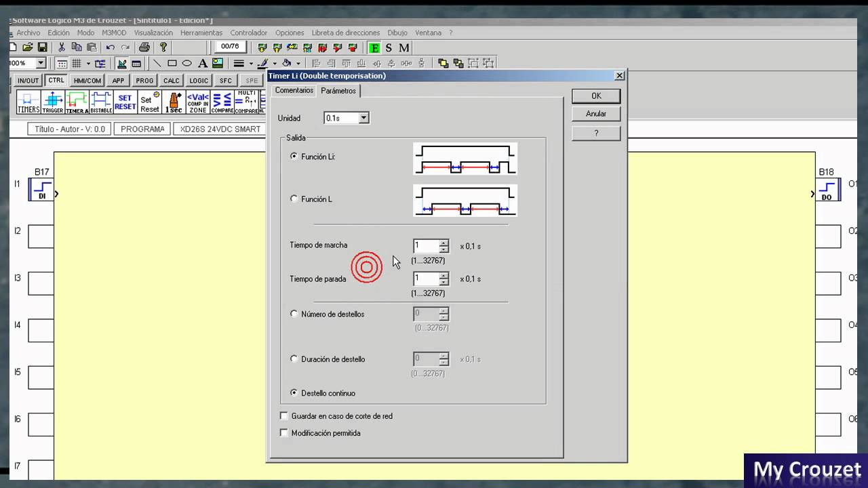This screenshot has width=868, height=488.
Task: Confirm the timer dialog with OK
Action: coord(596,96)
